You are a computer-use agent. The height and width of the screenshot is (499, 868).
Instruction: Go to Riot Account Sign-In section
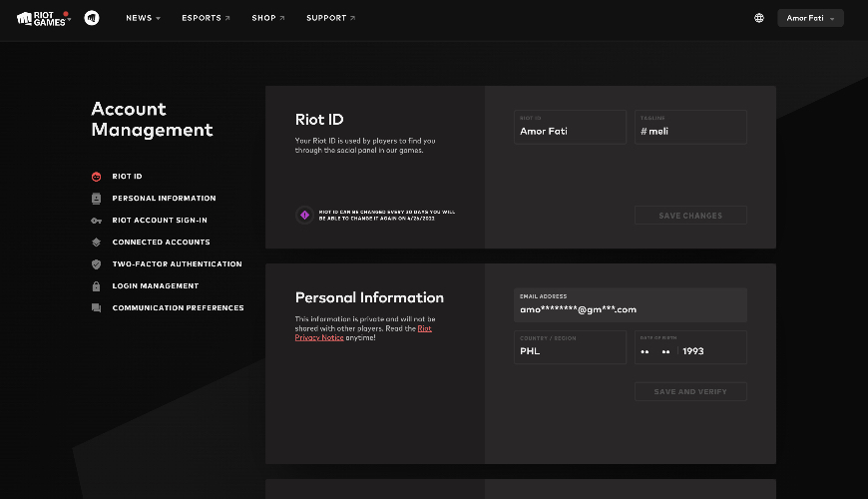tap(160, 220)
